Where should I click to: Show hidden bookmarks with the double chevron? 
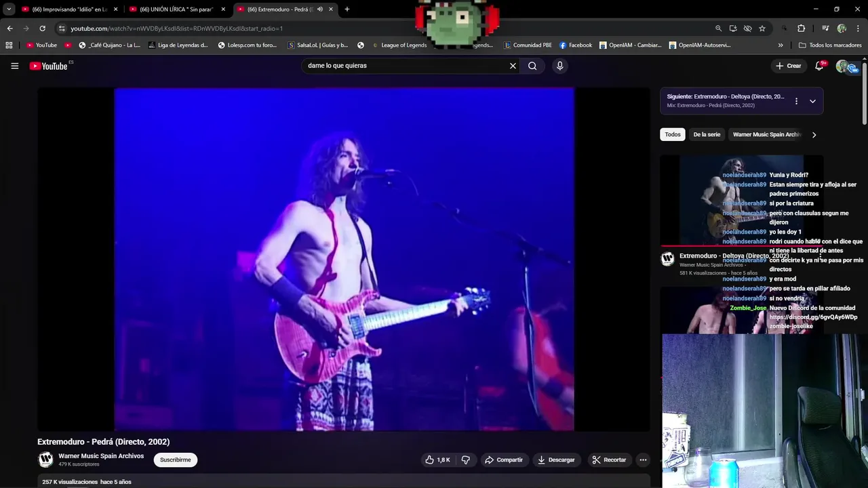tap(781, 45)
